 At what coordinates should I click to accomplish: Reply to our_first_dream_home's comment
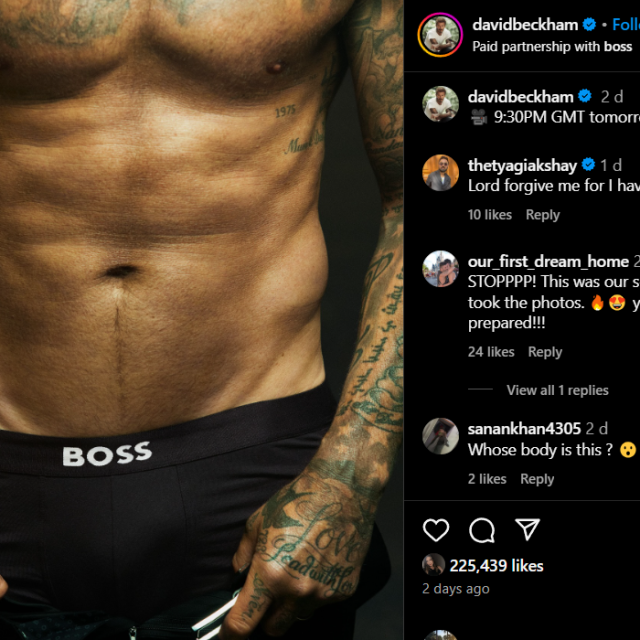click(545, 352)
